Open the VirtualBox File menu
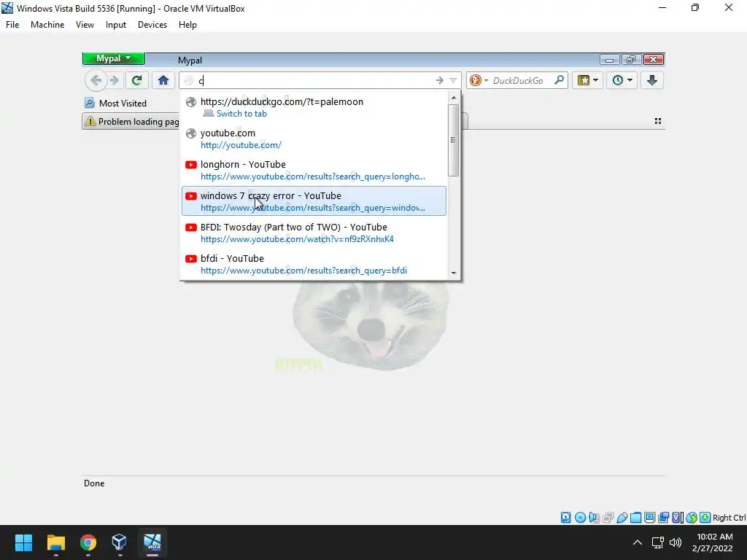The width and height of the screenshot is (747, 560). (x=12, y=25)
